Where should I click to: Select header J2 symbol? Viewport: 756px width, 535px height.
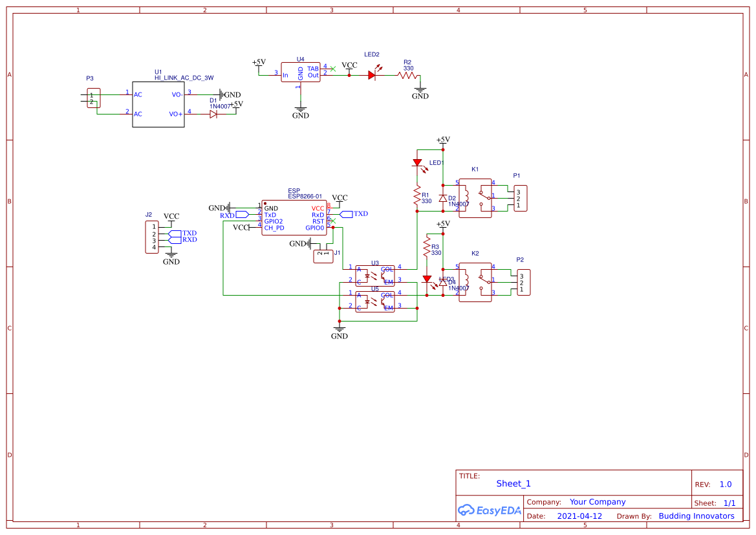click(x=151, y=236)
